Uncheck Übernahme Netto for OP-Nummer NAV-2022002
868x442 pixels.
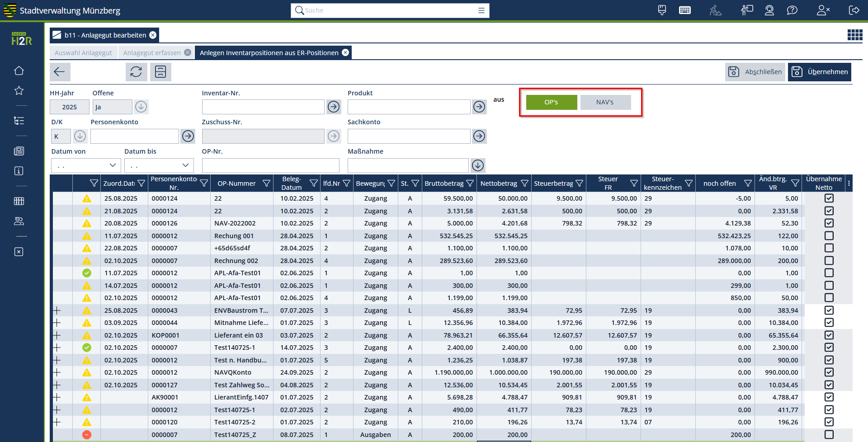(x=829, y=223)
